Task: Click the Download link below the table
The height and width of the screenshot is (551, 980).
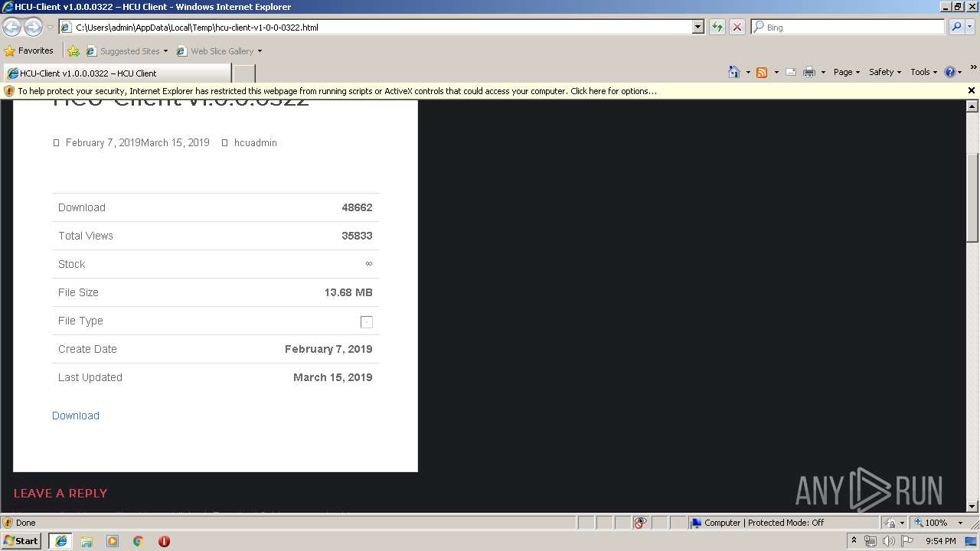Action: tap(76, 416)
